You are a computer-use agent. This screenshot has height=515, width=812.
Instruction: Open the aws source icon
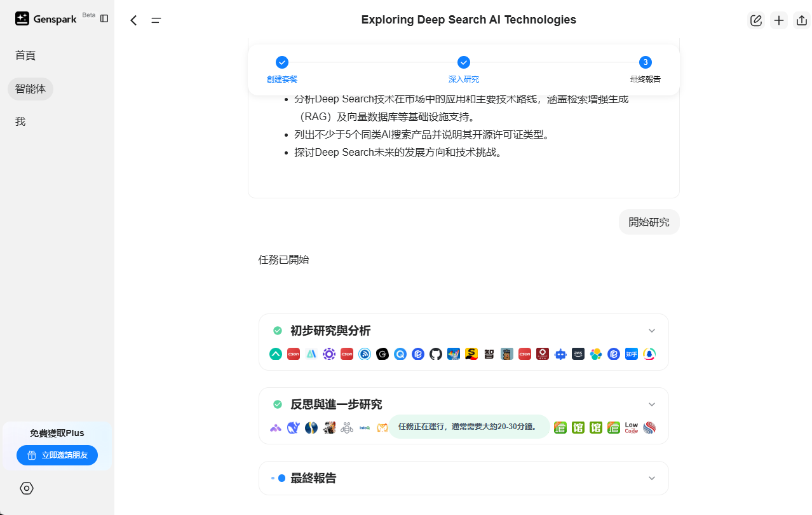click(x=578, y=354)
